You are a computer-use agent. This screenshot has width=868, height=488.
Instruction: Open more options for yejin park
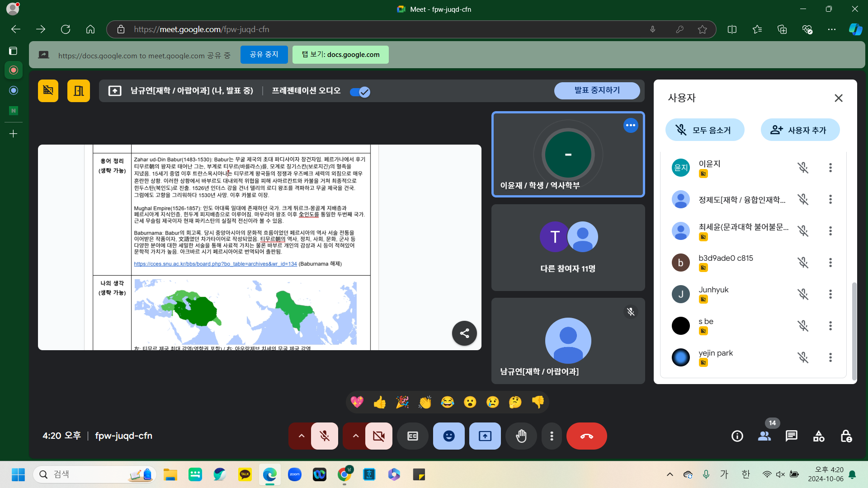(x=830, y=357)
